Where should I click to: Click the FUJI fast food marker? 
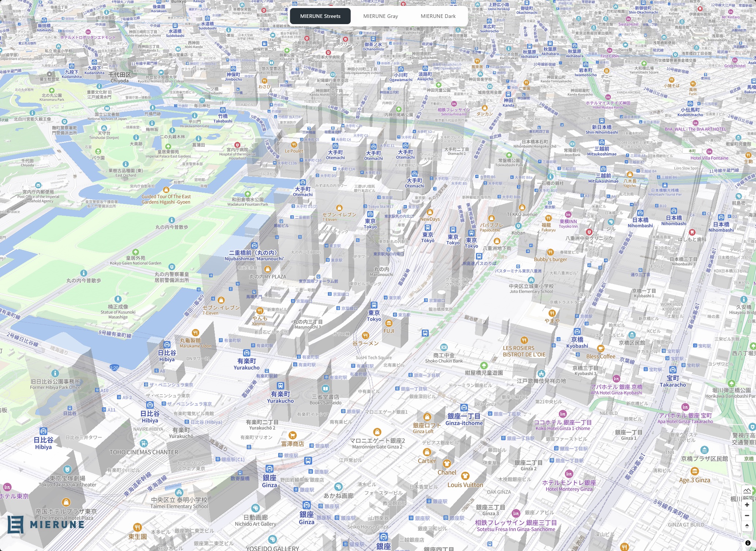click(x=389, y=323)
